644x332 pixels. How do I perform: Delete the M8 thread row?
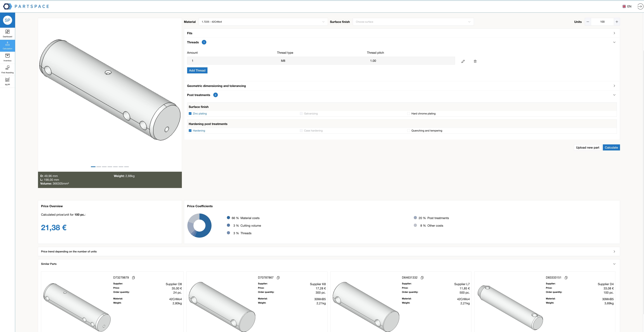pyautogui.click(x=475, y=61)
